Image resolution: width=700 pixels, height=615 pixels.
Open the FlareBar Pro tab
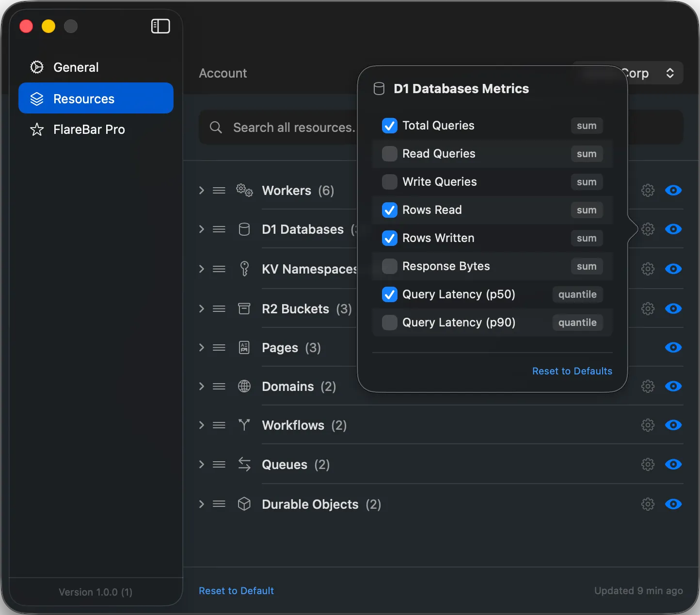(96, 129)
